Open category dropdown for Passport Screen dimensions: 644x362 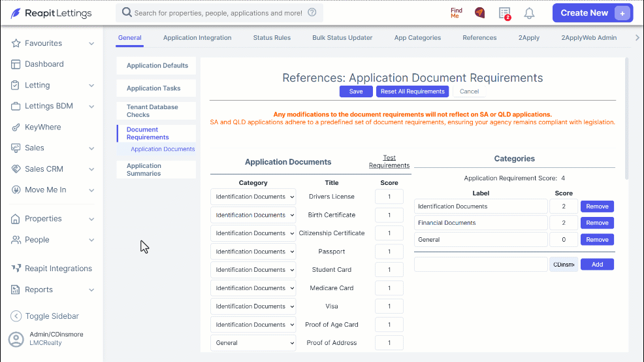click(x=253, y=252)
